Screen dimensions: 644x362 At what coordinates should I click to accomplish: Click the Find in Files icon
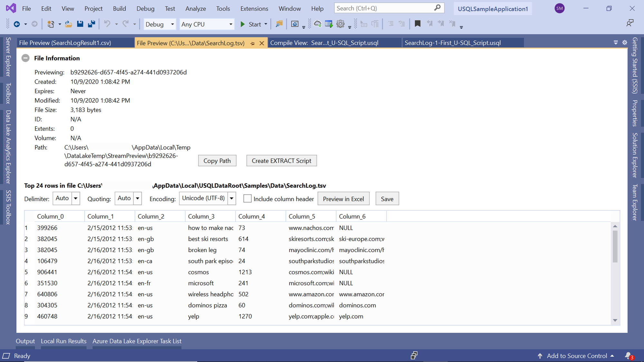coord(279,24)
